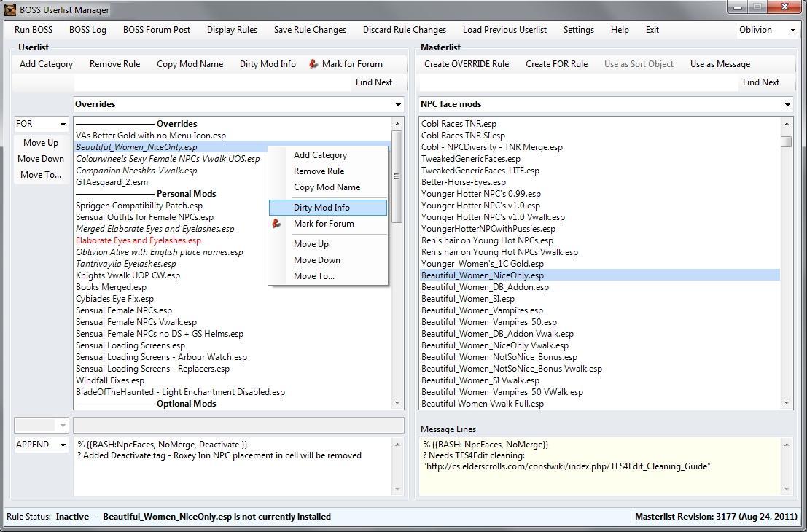Click inside the APPEND message text box

point(233,466)
